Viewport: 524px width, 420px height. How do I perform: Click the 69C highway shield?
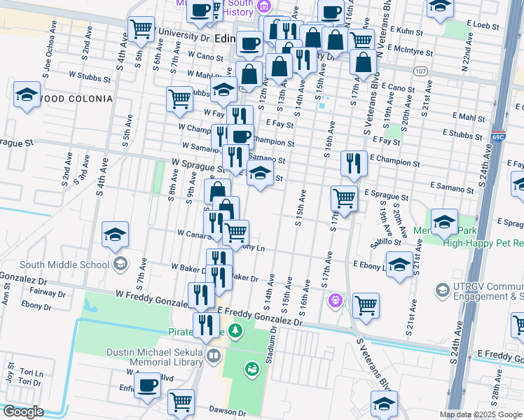pos(498,134)
